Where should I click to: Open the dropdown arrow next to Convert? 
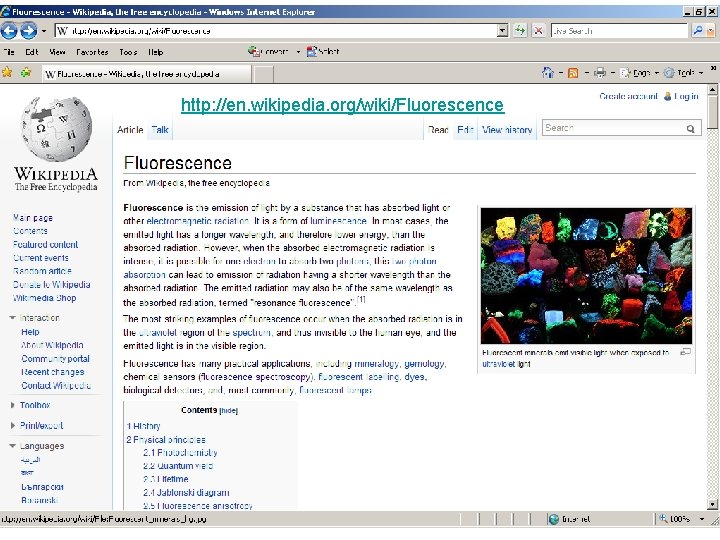[x=298, y=52]
